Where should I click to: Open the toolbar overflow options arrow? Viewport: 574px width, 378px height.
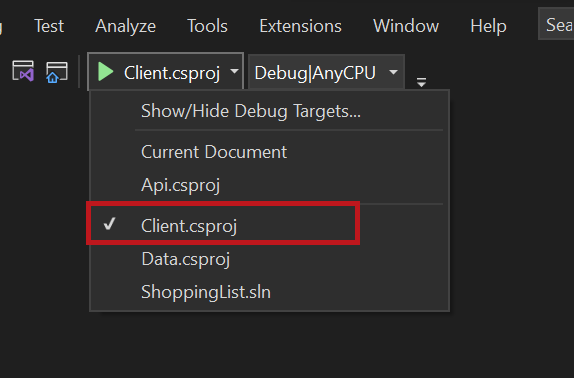pyautogui.click(x=421, y=82)
